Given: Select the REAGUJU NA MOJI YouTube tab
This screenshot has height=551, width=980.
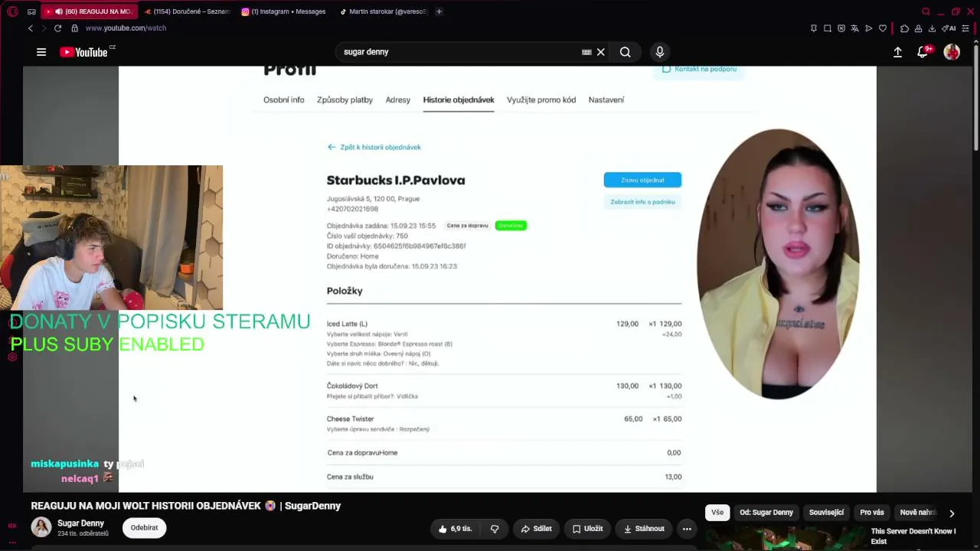Looking at the screenshot, I should [x=88, y=11].
